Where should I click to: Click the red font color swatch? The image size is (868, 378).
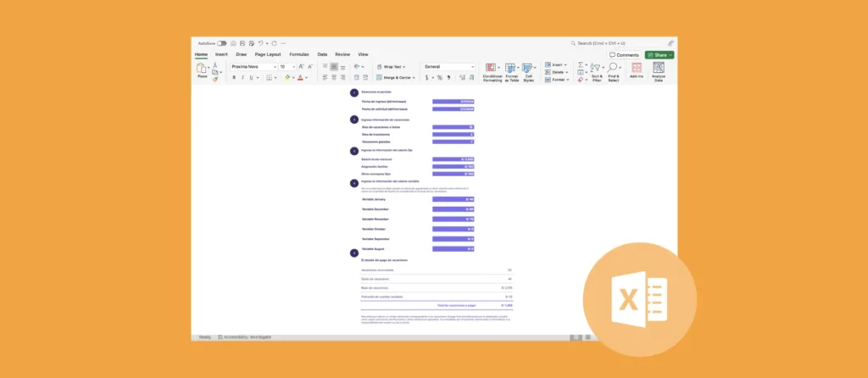(x=300, y=77)
